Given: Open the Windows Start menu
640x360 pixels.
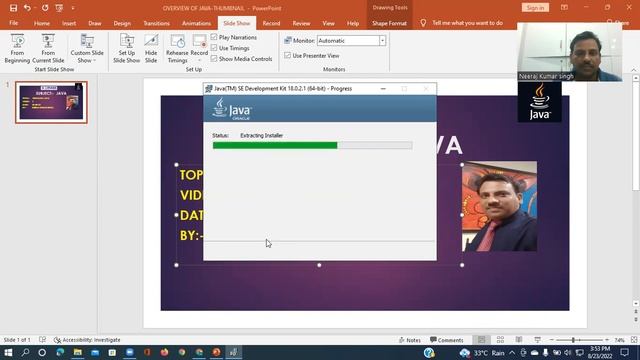Looking at the screenshot, I should coord(8,352).
